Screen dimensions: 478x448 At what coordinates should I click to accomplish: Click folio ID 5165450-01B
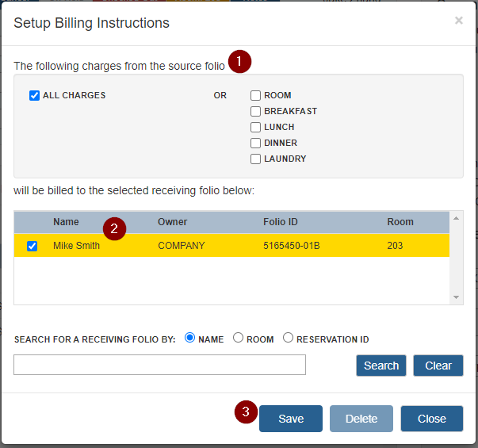(292, 246)
